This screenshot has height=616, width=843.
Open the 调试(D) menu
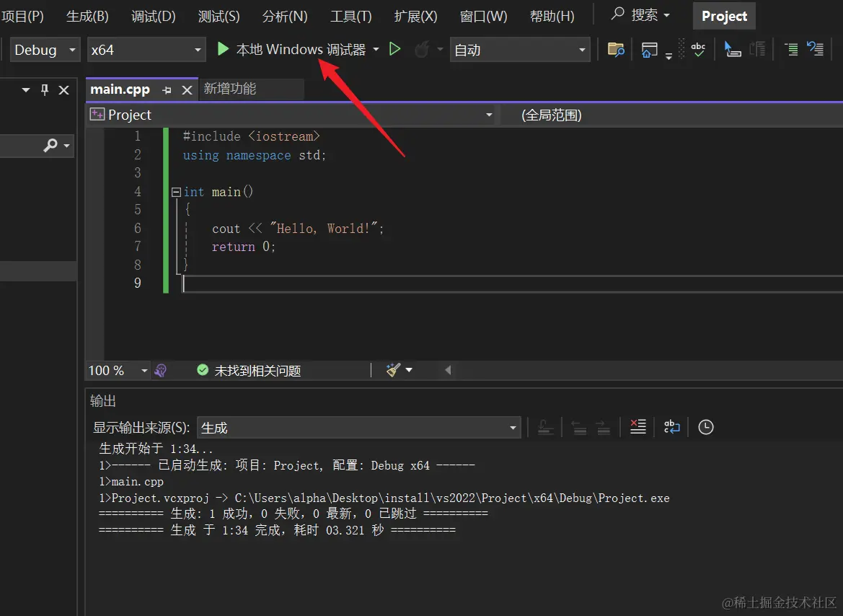pyautogui.click(x=154, y=16)
